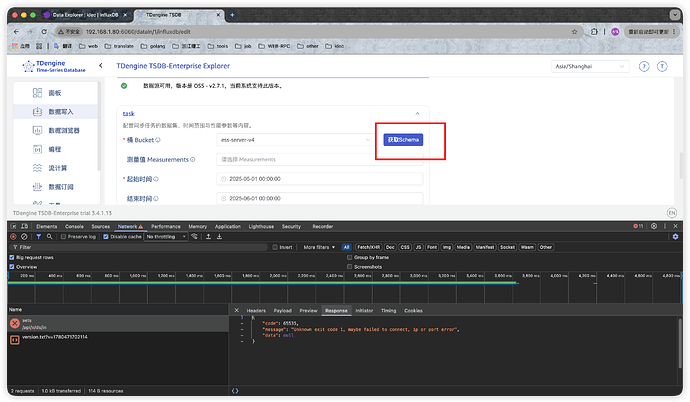Click the EN language switch icon

click(x=672, y=213)
